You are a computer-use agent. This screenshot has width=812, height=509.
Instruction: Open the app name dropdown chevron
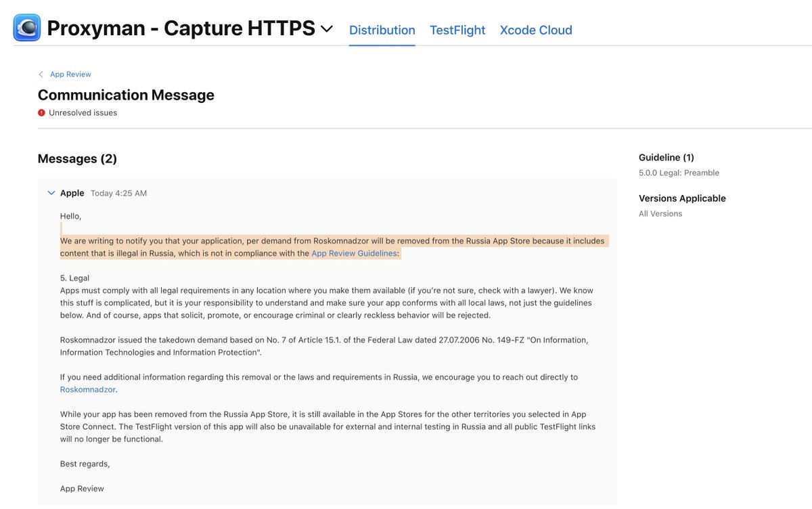pyautogui.click(x=327, y=29)
